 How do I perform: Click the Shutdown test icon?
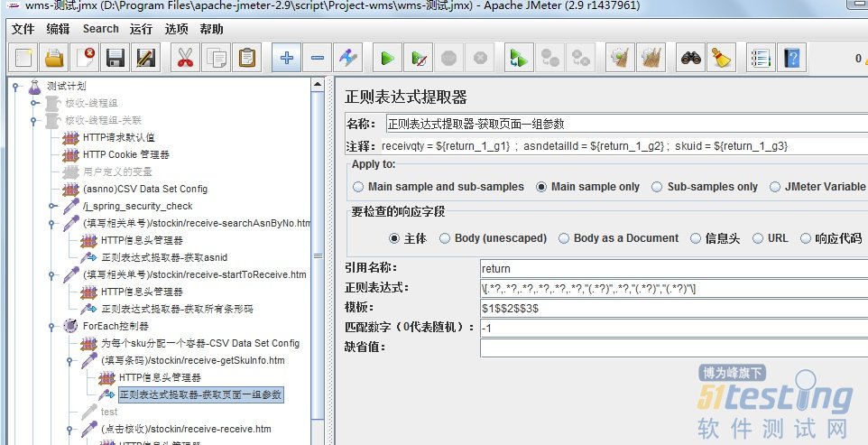(480, 58)
